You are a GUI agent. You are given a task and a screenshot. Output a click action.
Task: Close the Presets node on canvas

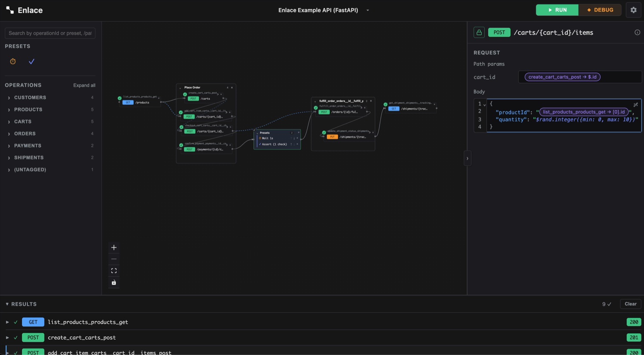(299, 133)
